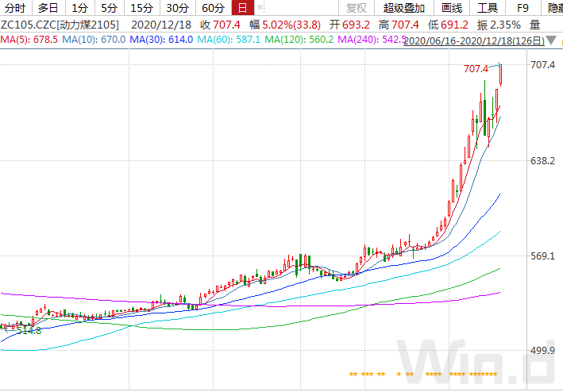Switch chart to 5分 period
563x392 pixels.
point(109,7)
